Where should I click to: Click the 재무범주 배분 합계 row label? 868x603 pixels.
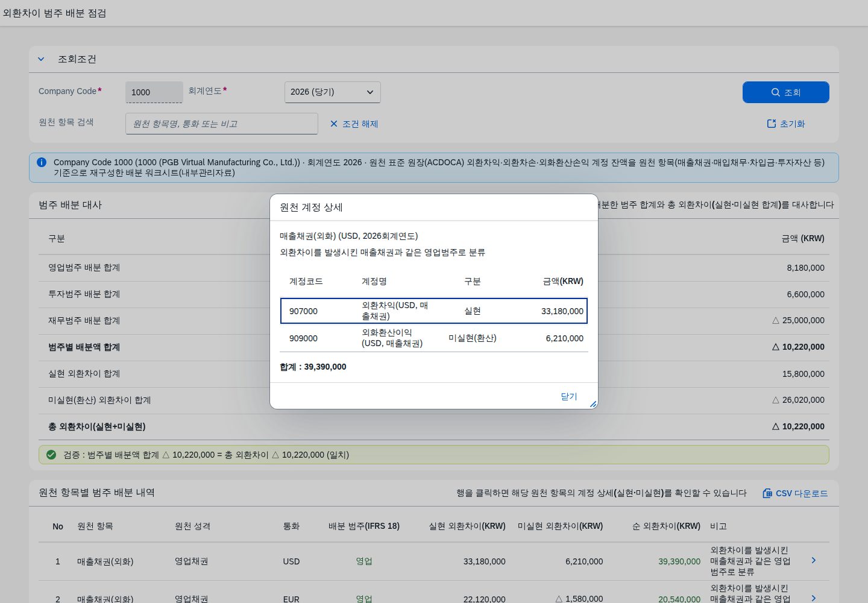pos(84,321)
